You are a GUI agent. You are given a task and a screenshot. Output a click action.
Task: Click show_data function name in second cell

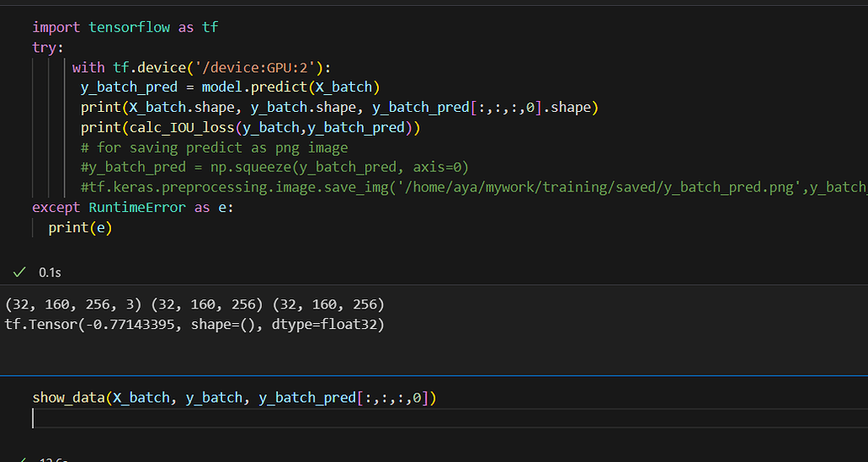click(69, 398)
